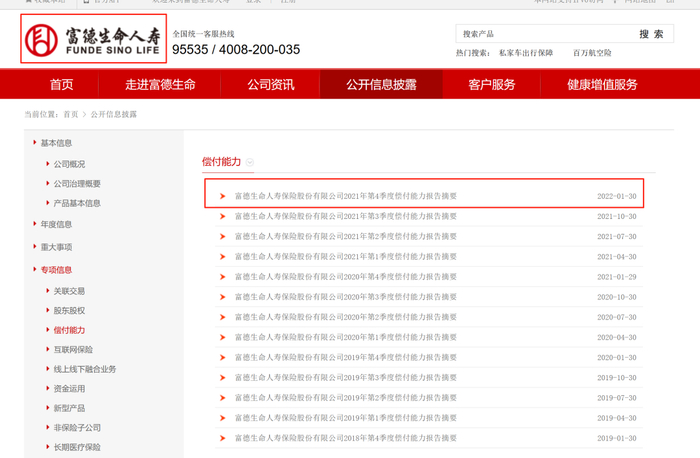The width and height of the screenshot is (700, 458).
Task: Expand 重大事项 sidebar section
Action: pyautogui.click(x=56, y=247)
